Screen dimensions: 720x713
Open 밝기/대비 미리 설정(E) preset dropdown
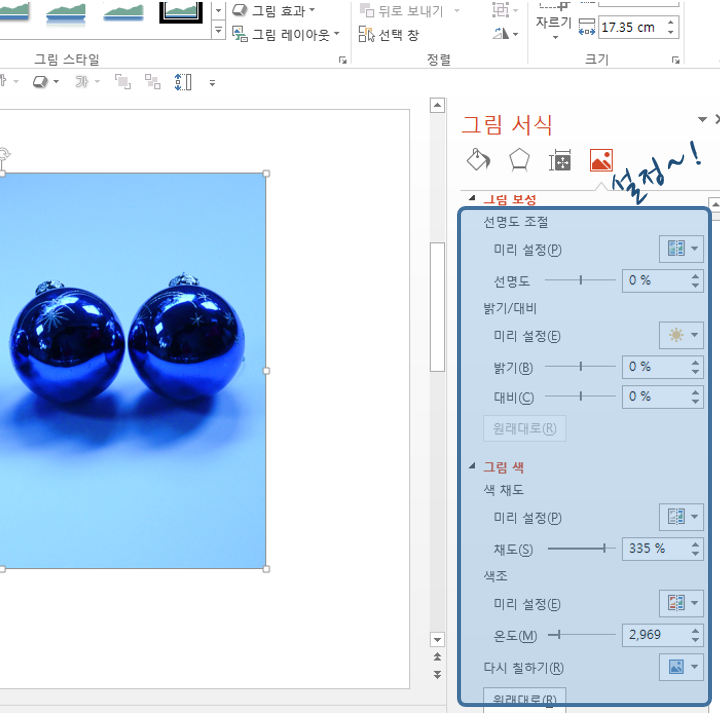tap(681, 335)
